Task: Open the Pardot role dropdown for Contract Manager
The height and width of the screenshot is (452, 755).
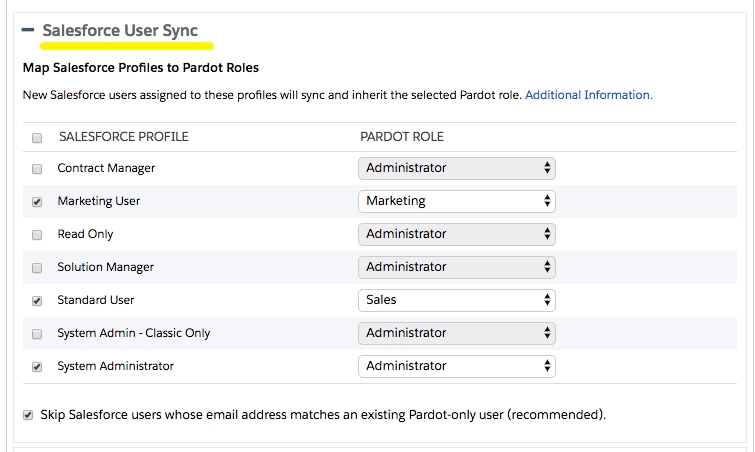Action: [x=456, y=168]
